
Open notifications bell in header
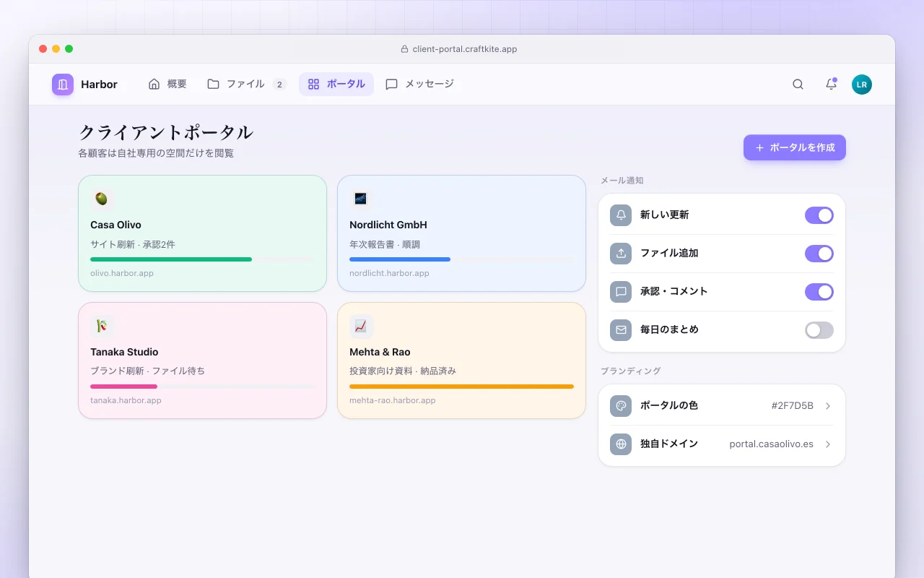click(x=831, y=85)
